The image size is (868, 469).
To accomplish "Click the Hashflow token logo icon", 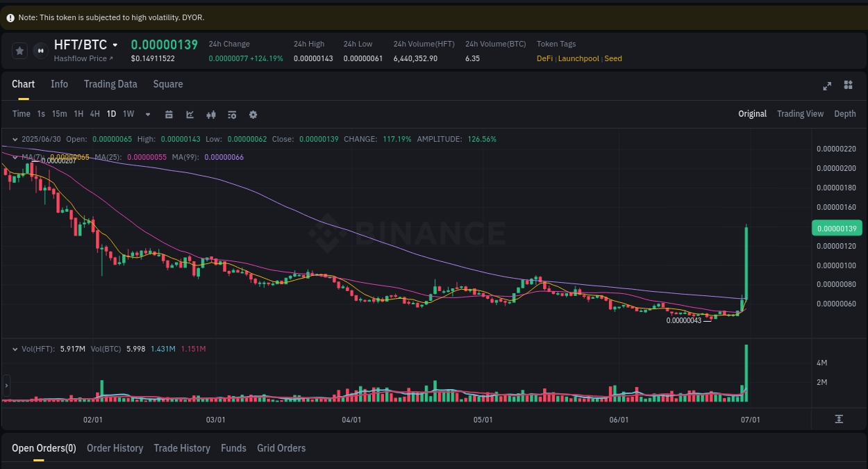I will pyautogui.click(x=40, y=51).
